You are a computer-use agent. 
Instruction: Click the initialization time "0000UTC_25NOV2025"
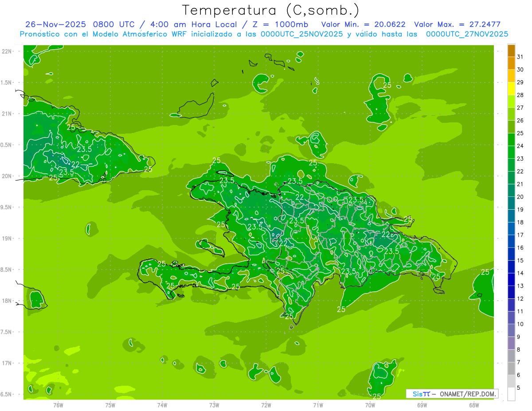click(301, 34)
